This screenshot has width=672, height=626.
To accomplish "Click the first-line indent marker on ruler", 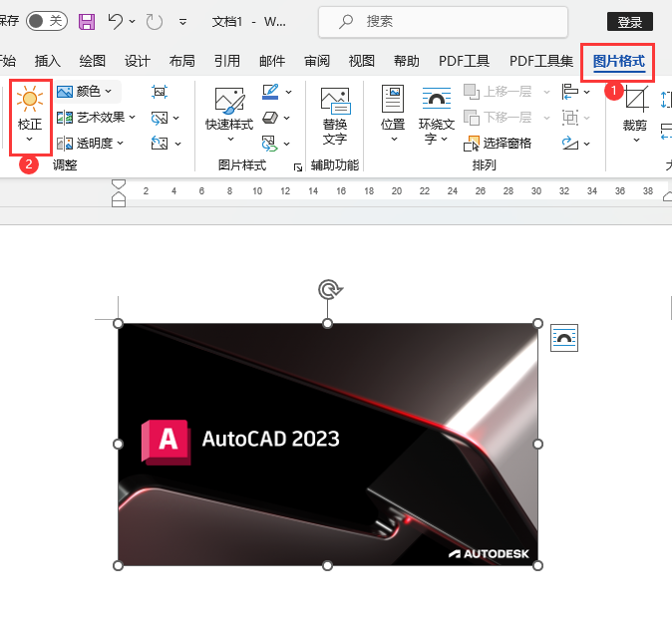I will [x=119, y=184].
